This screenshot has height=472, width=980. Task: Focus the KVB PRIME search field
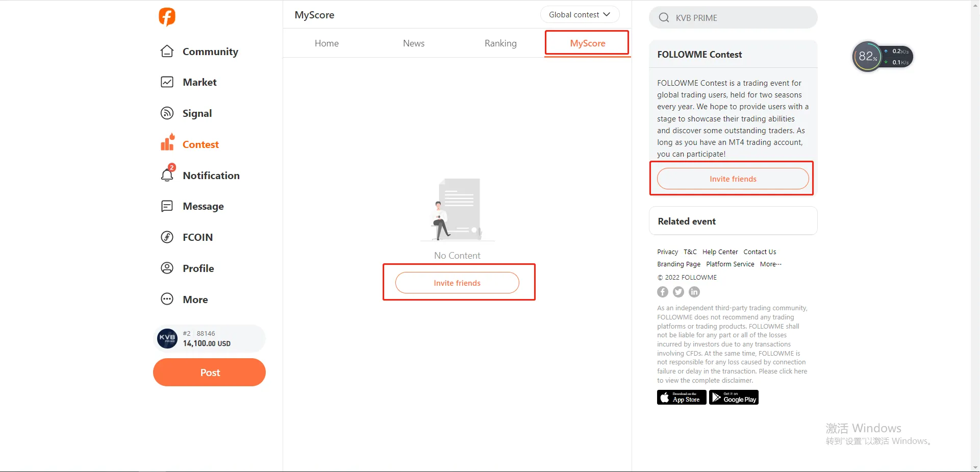(733, 18)
